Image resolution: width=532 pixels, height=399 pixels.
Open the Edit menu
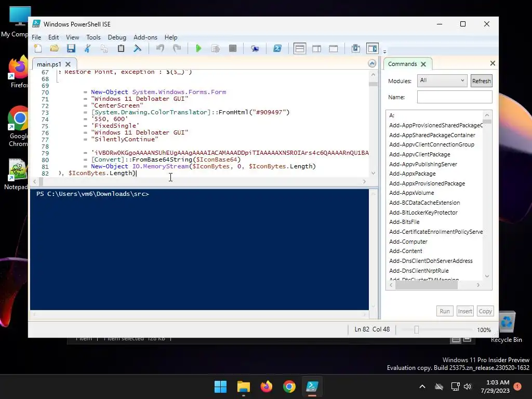(54, 37)
